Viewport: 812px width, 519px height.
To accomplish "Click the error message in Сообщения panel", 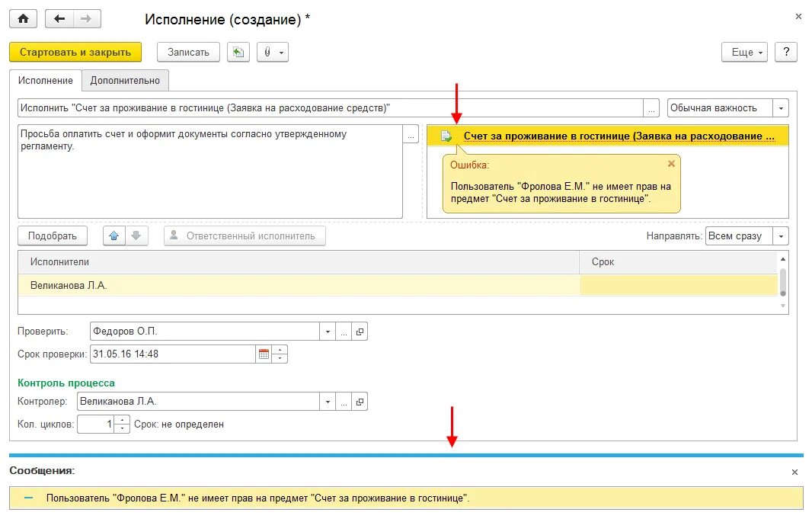I will 257,498.
